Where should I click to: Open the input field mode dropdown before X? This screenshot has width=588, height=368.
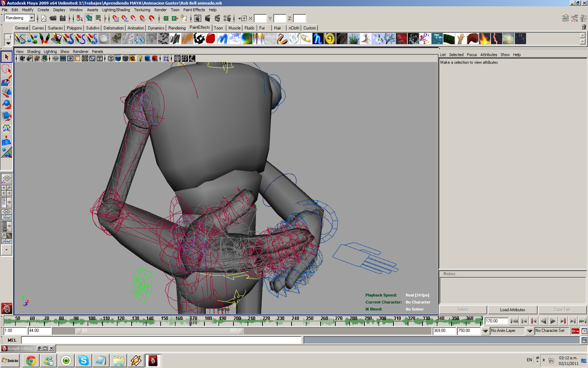[240, 19]
